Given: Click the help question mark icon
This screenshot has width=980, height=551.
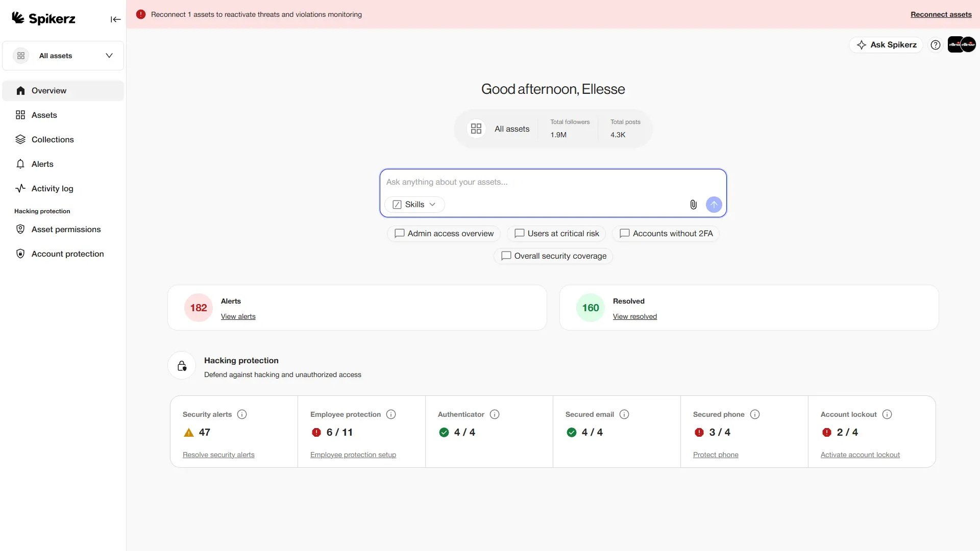Looking at the screenshot, I should (x=936, y=45).
